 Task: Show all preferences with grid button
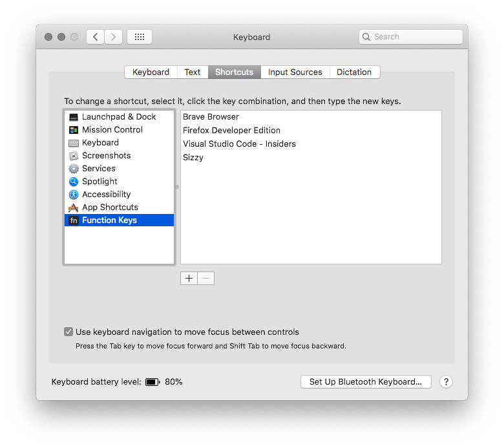click(x=140, y=37)
